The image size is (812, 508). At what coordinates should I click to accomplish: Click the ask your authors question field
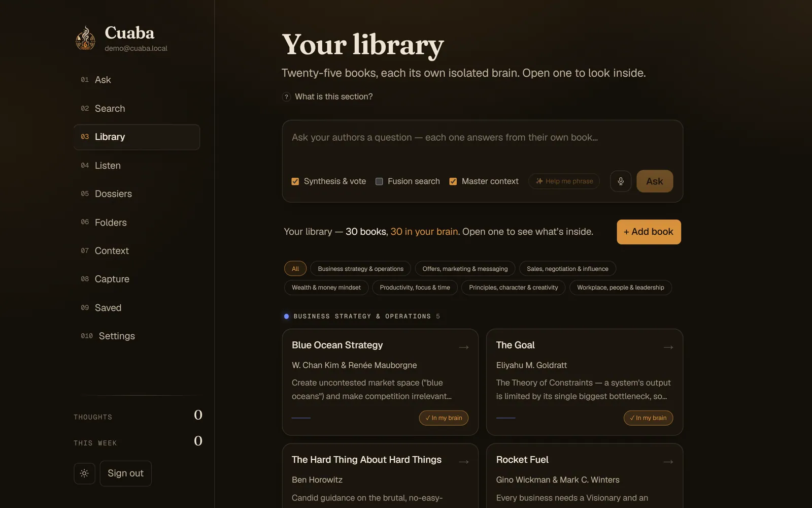tap(482, 143)
